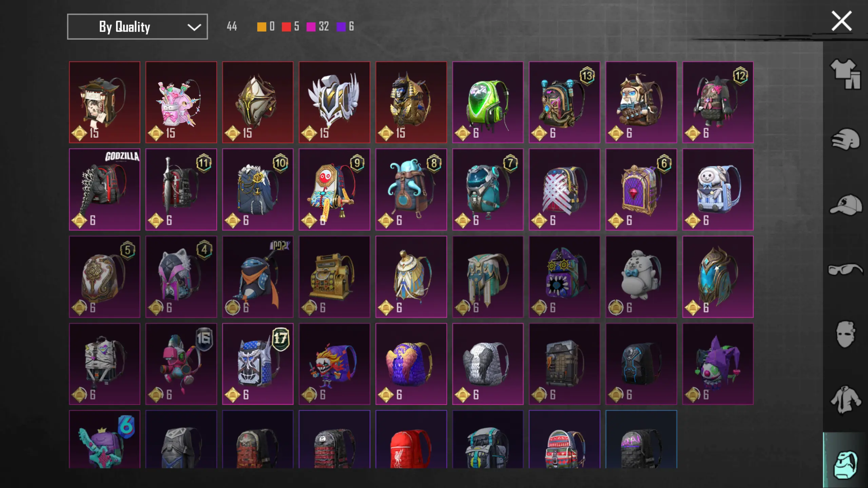The height and width of the screenshot is (488, 868).
Task: Select the white seal plush backpack
Action: [641, 277]
